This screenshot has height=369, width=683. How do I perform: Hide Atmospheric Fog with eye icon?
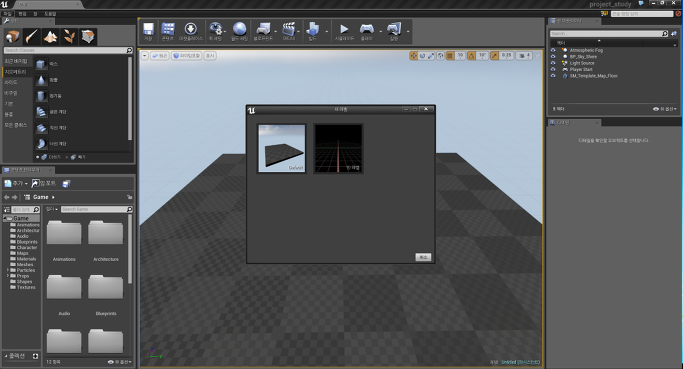(x=553, y=50)
